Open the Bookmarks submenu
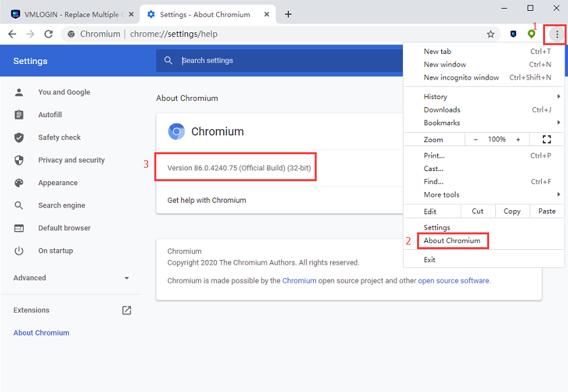 [484, 123]
